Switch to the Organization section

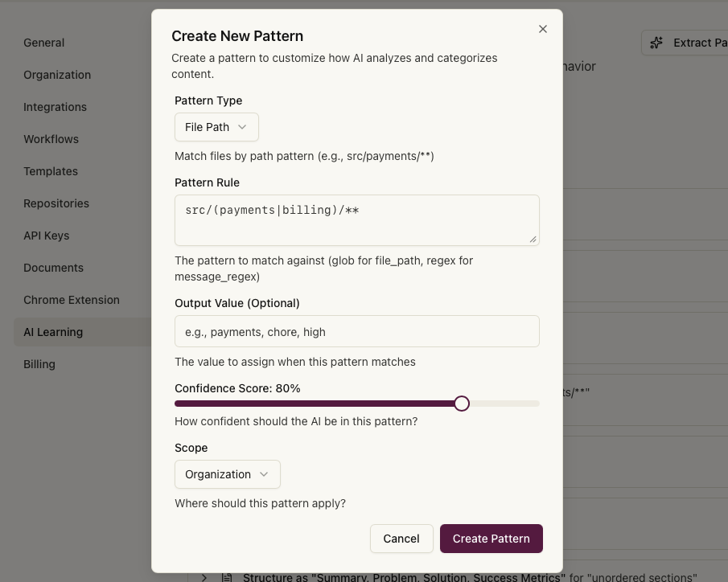[x=57, y=75]
